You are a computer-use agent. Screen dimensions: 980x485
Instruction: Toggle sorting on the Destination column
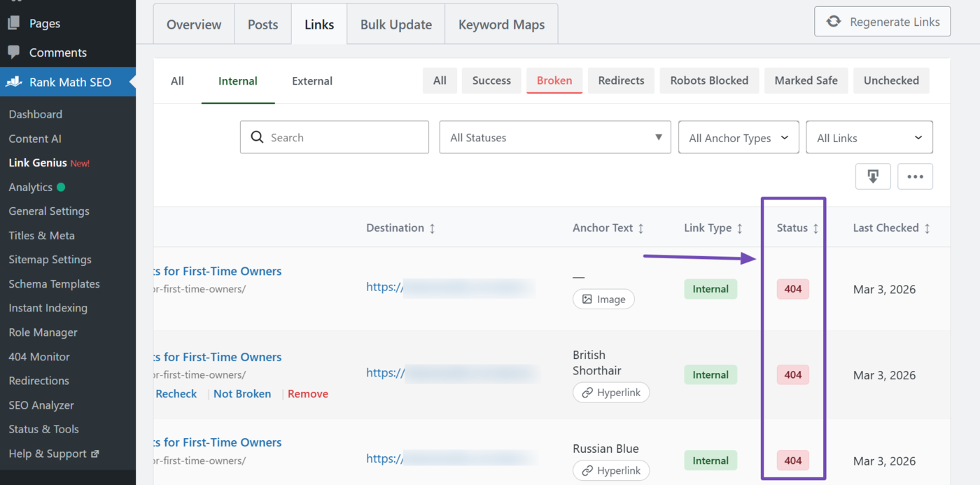(x=433, y=227)
